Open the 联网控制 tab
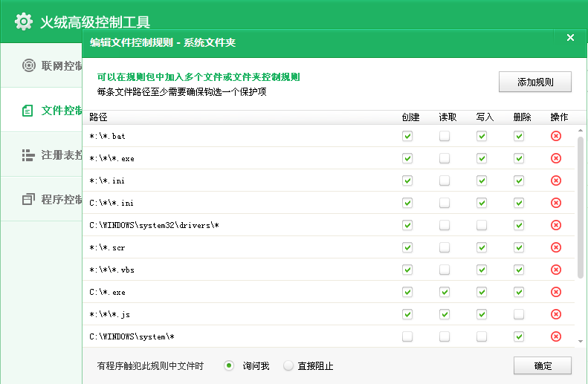 [41, 65]
